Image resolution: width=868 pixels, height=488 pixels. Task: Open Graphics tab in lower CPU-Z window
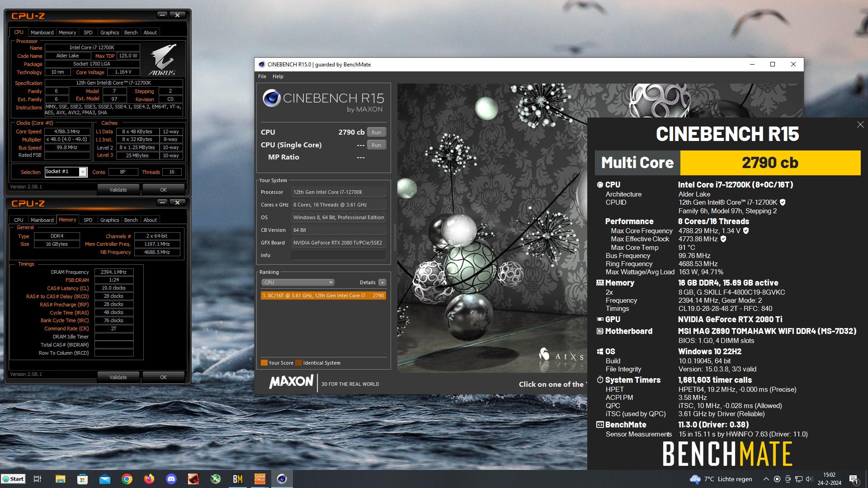[110, 220]
